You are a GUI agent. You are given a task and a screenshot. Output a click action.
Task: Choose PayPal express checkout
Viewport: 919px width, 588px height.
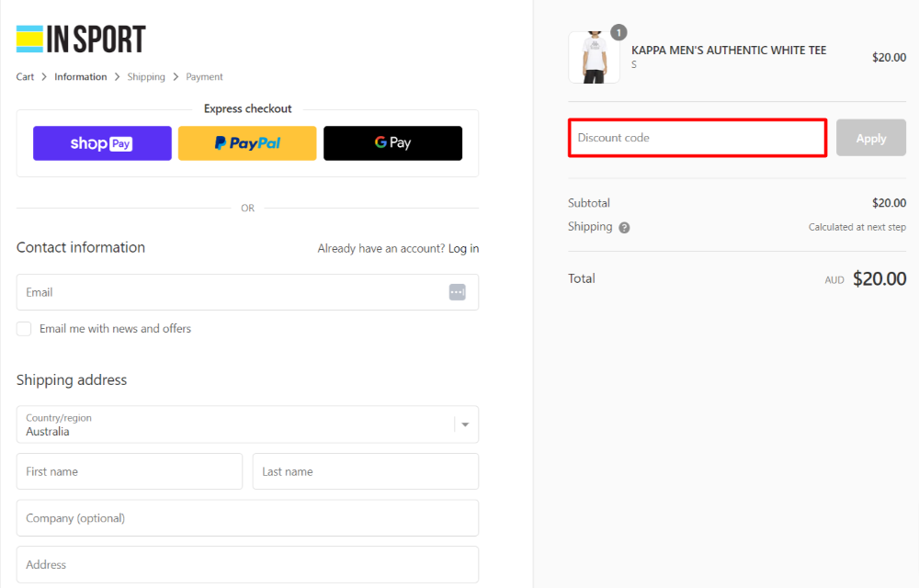247,143
